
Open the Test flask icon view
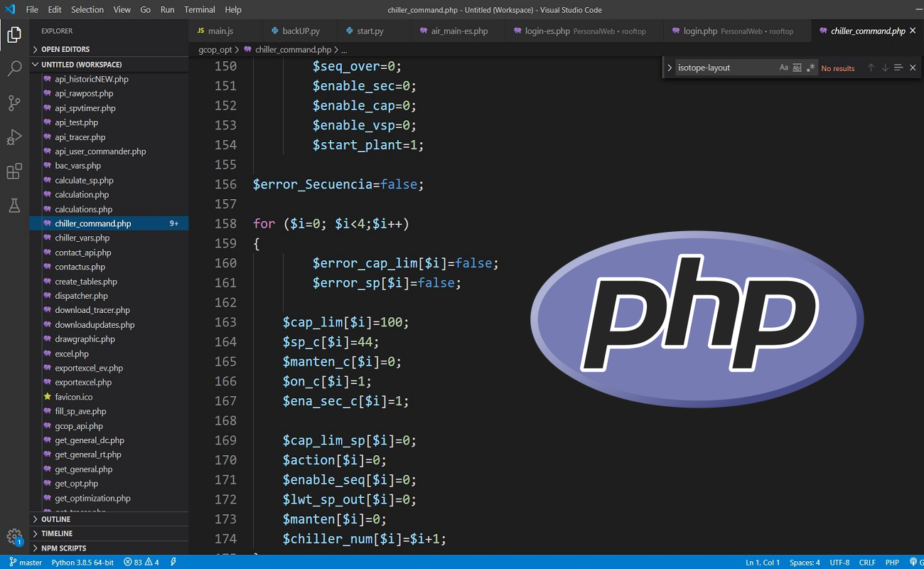14,206
